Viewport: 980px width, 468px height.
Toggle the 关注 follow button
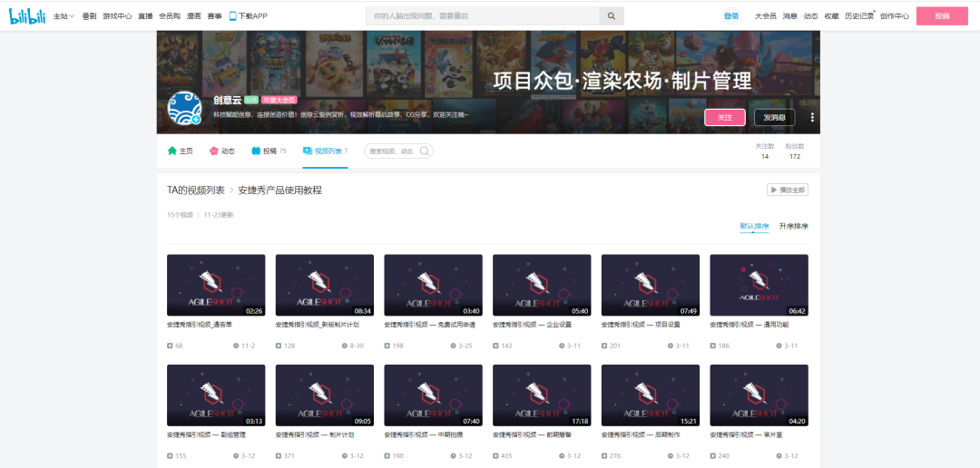724,117
